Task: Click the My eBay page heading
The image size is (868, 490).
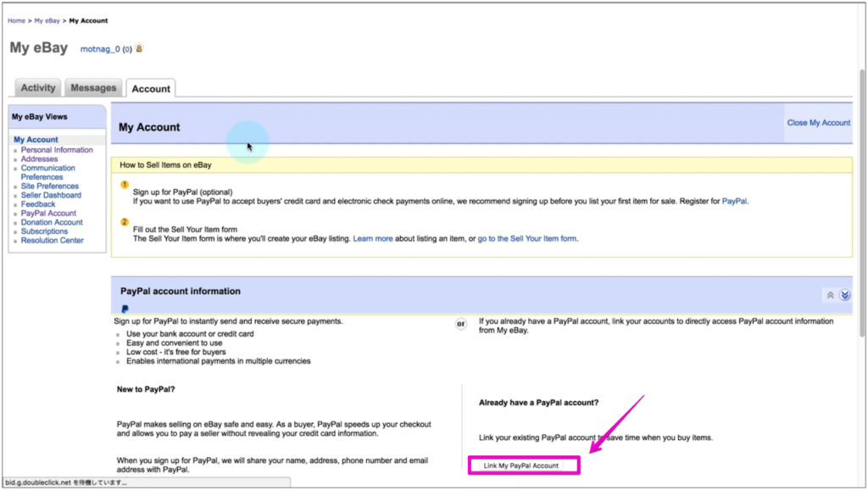Action: (39, 47)
